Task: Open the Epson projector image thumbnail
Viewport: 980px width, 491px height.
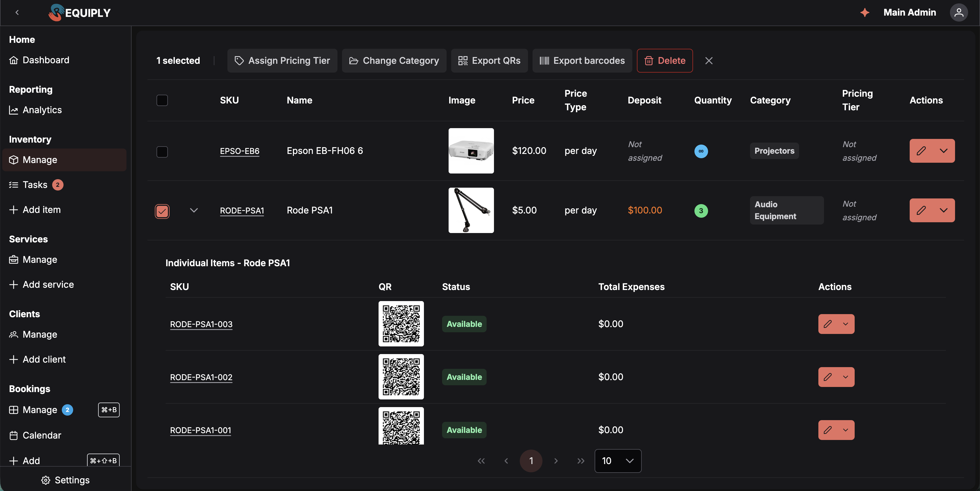Action: pos(471,151)
